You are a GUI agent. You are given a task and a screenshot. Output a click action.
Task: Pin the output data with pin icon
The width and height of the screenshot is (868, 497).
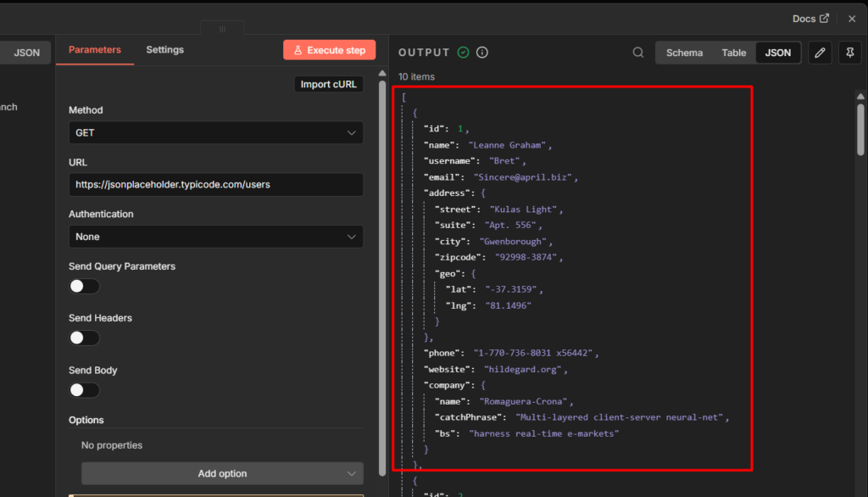click(x=849, y=53)
